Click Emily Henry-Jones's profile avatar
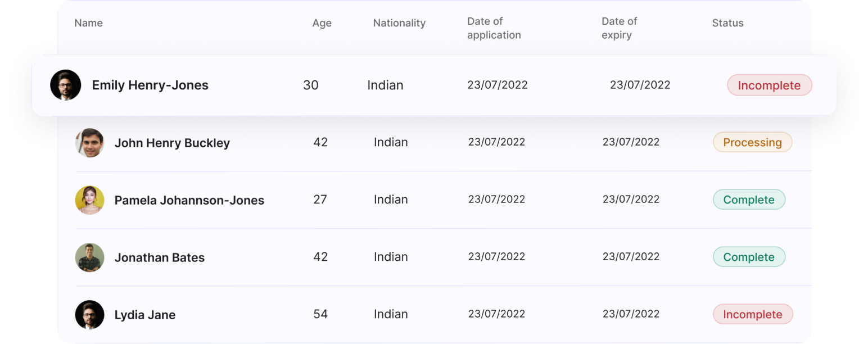 click(66, 85)
